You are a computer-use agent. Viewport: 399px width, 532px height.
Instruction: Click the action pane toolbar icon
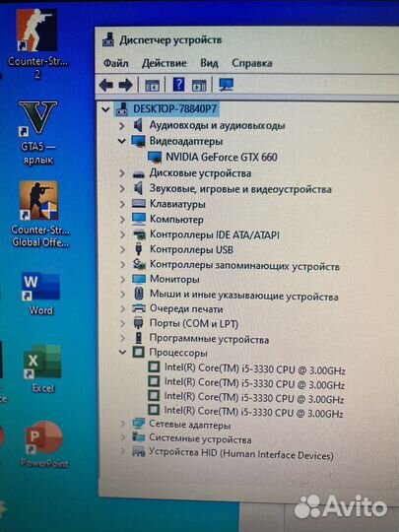pos(199,85)
